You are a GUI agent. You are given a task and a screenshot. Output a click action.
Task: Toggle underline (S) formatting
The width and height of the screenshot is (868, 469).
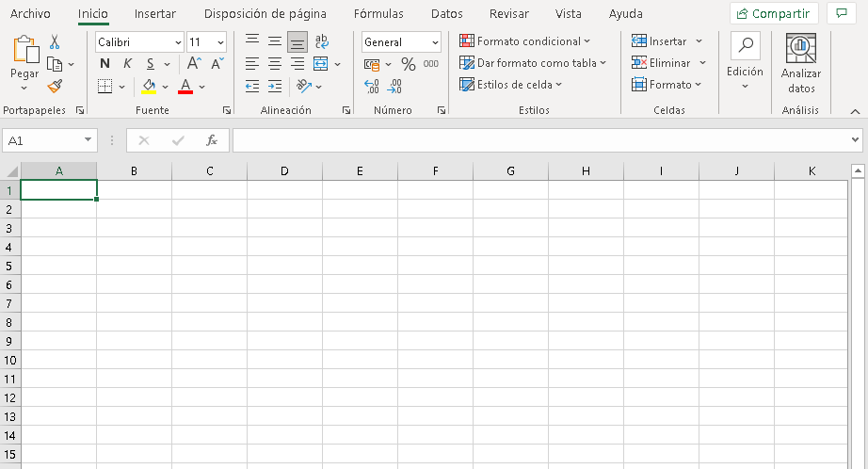point(150,64)
